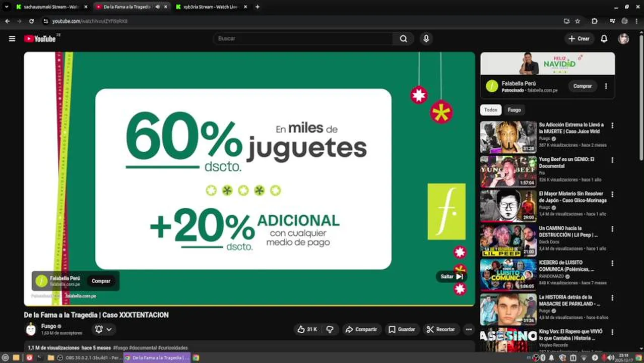This screenshot has width=644, height=363.
Task: Open new browser tab with plus
Action: click(257, 7)
